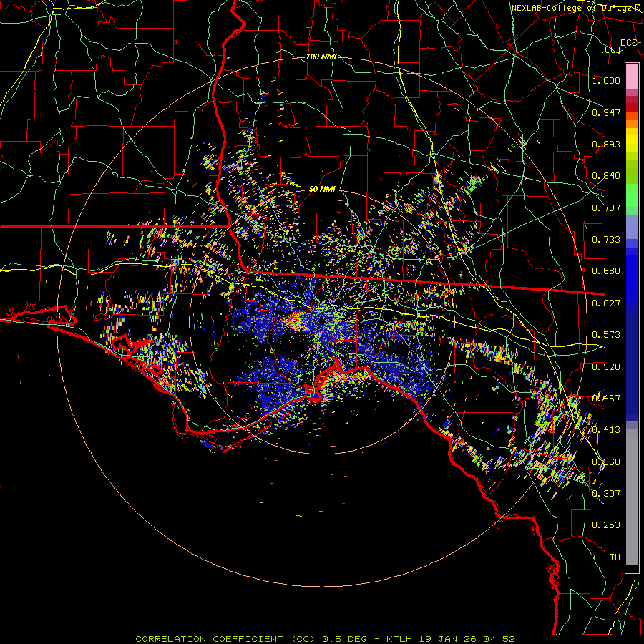Click the TH threshold label
Screen dimensions: 644x644
(615, 557)
